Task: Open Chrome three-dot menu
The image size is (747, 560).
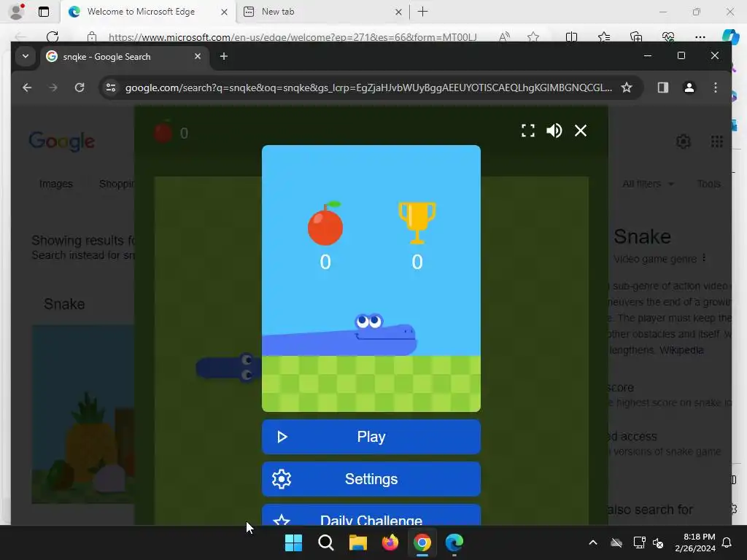Action: tap(715, 87)
